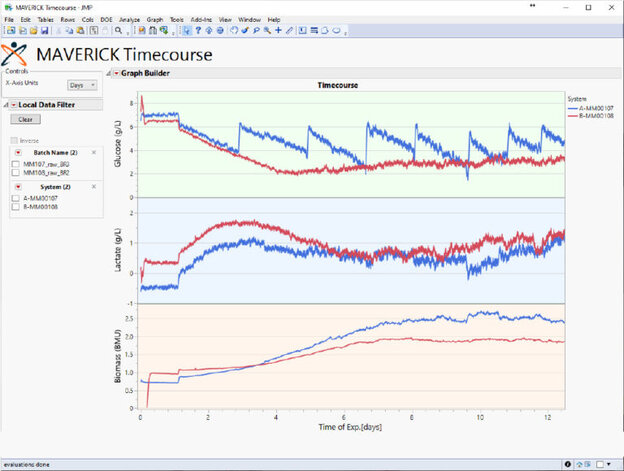
Task: Check the MM107_raw_BR2 batch checkbox
Action: point(16,164)
